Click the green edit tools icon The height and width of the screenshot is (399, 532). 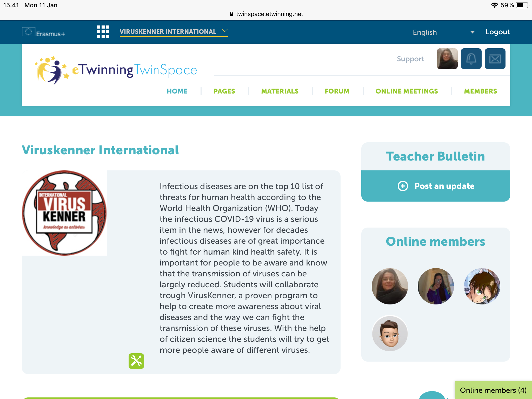[136, 361]
